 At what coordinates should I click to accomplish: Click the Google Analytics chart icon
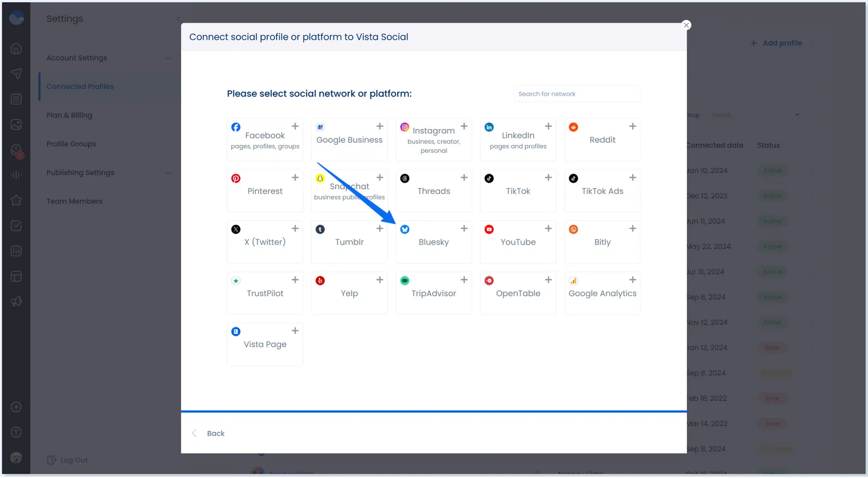573,281
